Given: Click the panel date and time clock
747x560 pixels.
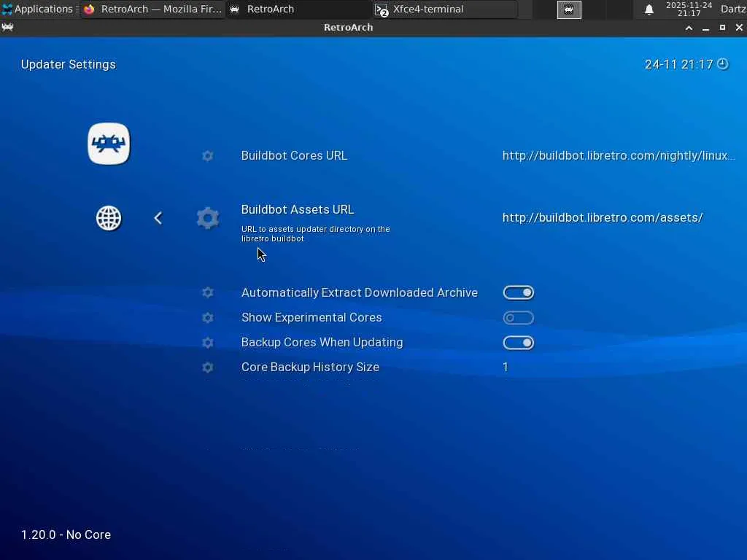Looking at the screenshot, I should 689,9.
